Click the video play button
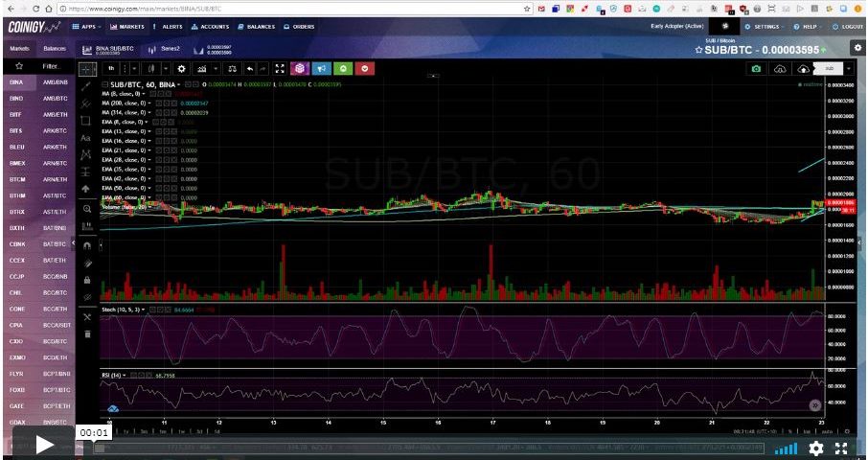The width and height of the screenshot is (868, 460). 44,446
